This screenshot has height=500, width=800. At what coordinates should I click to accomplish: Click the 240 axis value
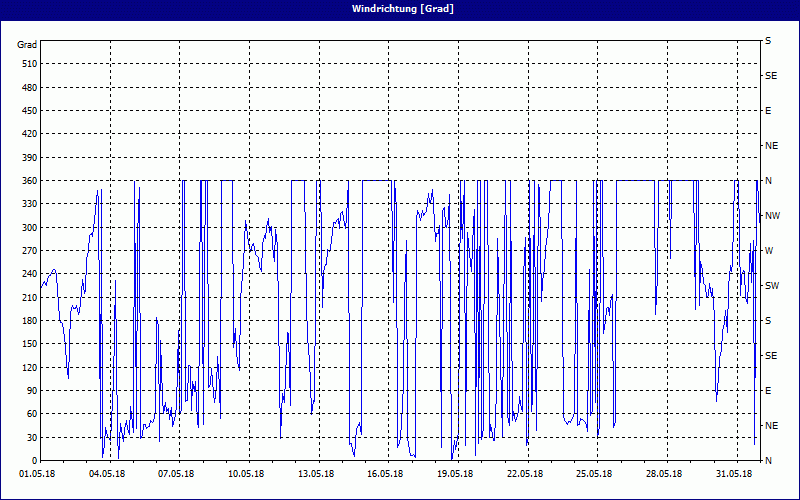[x=30, y=274]
